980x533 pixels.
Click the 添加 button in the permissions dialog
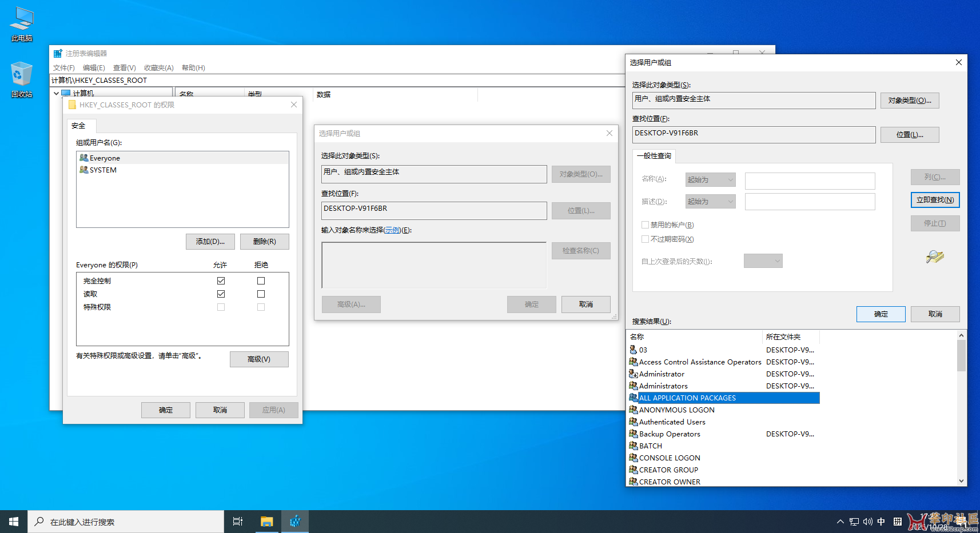210,241
